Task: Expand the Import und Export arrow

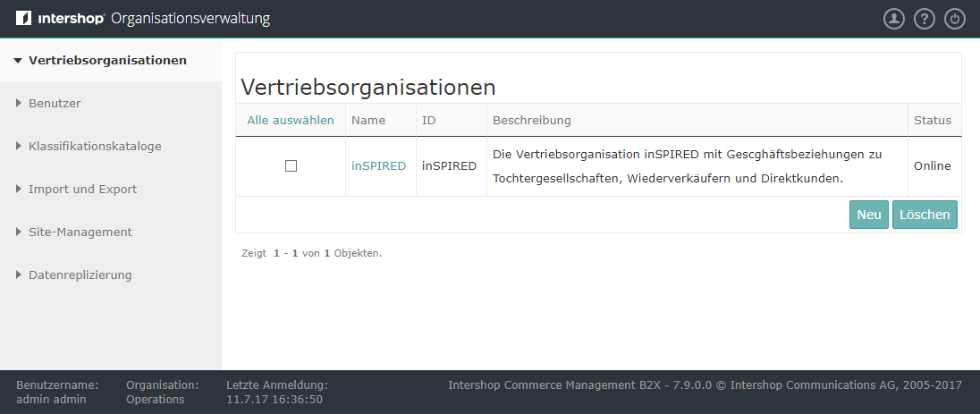Action: pyautogui.click(x=18, y=189)
